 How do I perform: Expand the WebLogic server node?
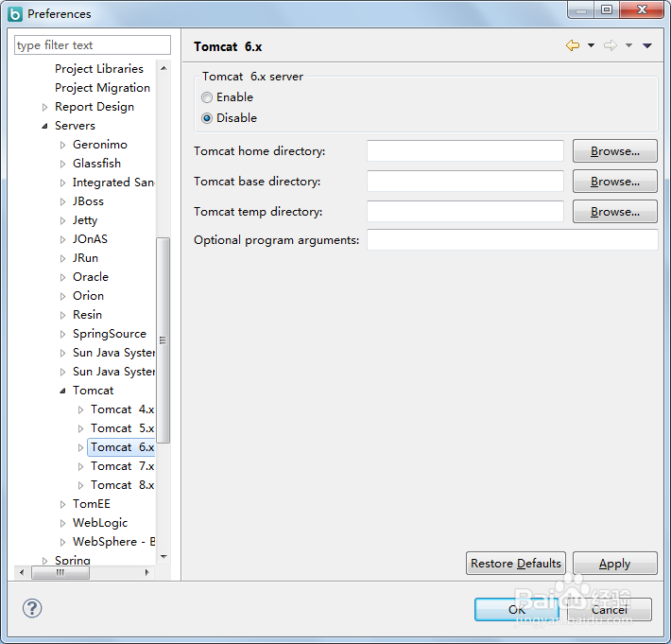63,523
